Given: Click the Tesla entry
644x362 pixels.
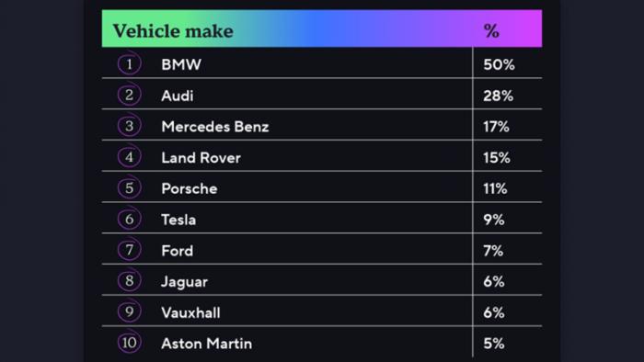Looking at the screenshot, I should point(178,220).
